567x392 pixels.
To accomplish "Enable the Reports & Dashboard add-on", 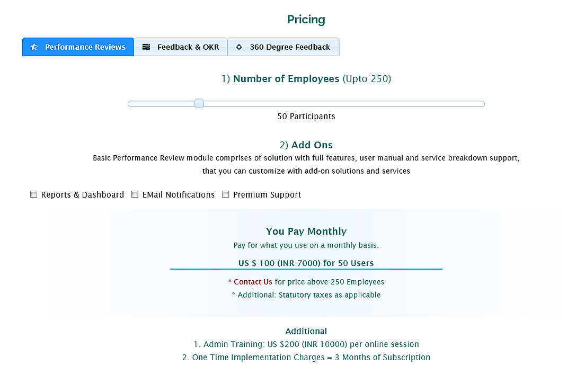I will click(33, 194).
